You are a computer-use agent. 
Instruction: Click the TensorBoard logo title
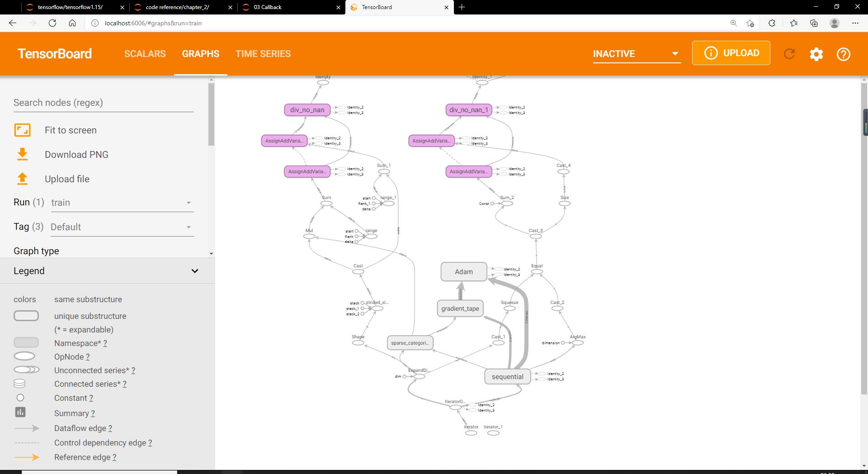tap(55, 54)
